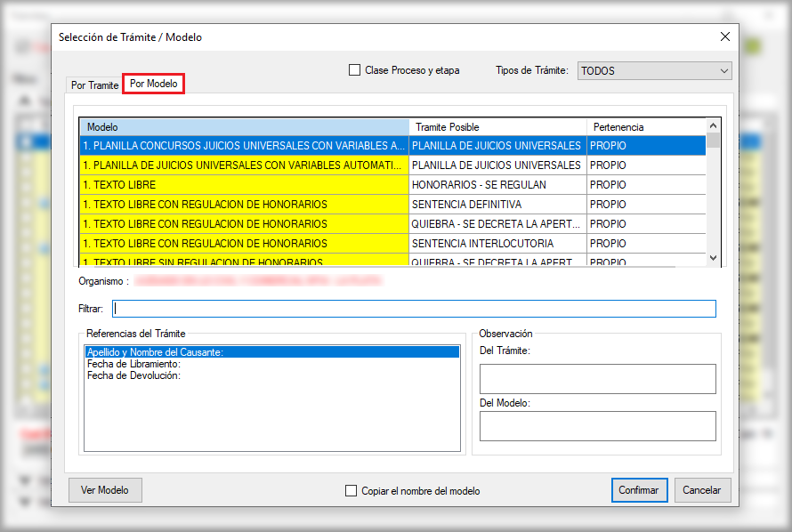Switch to the Por Tramite tab
This screenshot has height=532, width=792.
point(94,85)
